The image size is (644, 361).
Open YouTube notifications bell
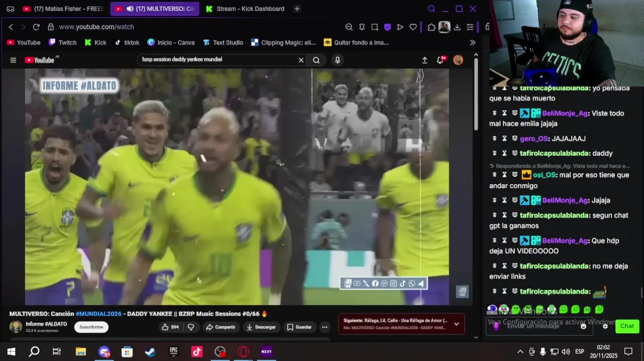[441, 60]
